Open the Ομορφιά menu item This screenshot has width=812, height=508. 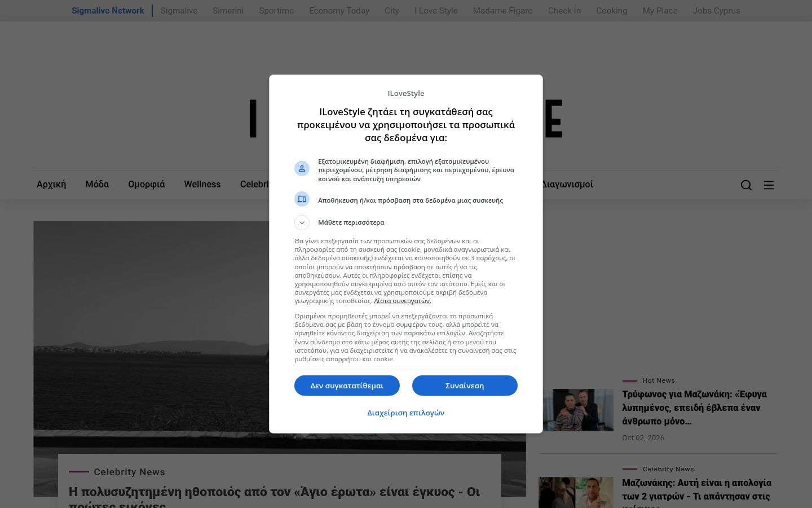click(x=147, y=184)
